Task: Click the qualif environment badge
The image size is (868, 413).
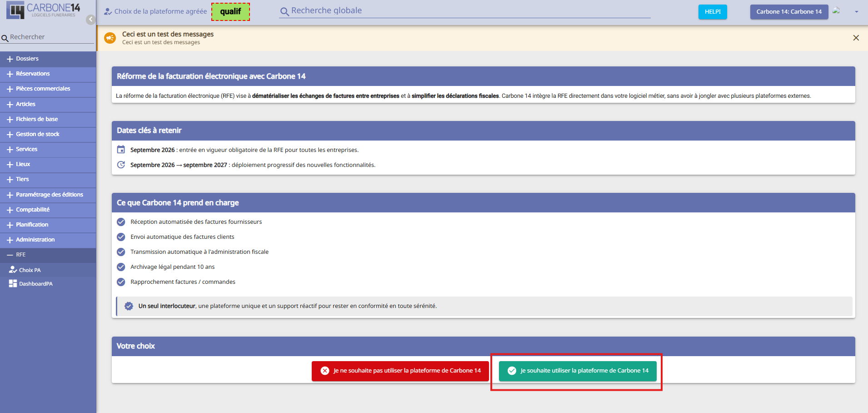Action: [230, 12]
